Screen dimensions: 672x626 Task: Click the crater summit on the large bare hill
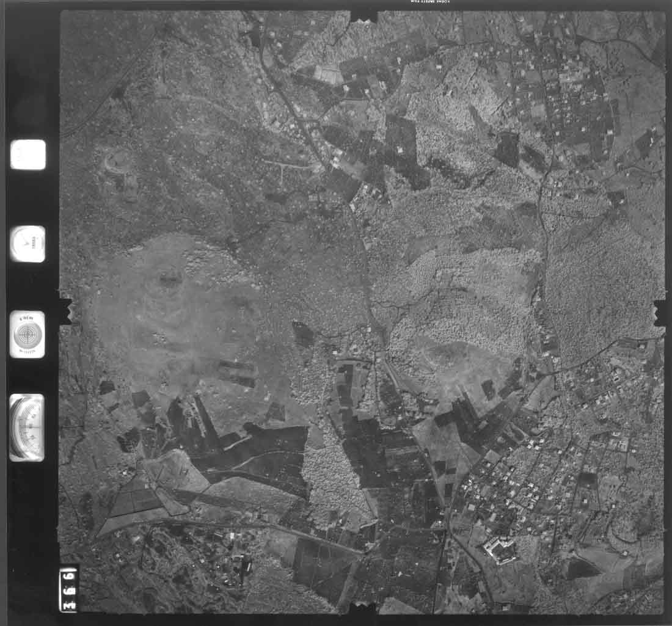click(170, 280)
